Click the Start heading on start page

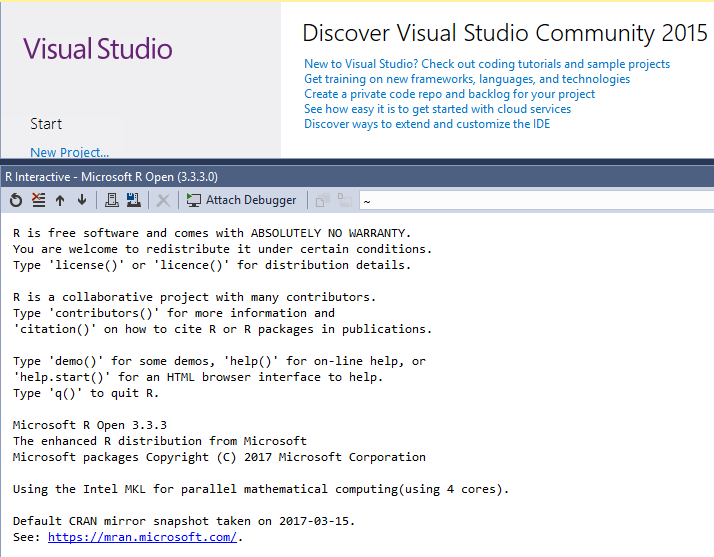pyautogui.click(x=46, y=124)
